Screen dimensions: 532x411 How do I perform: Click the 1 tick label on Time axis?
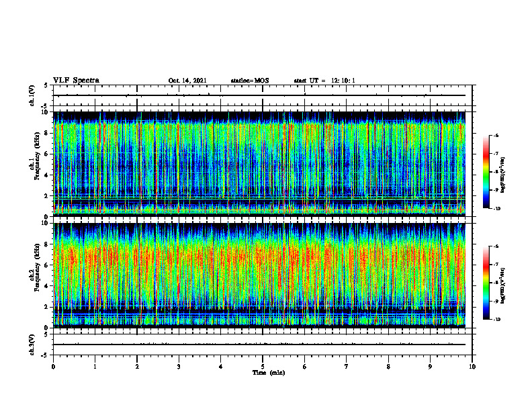click(95, 367)
